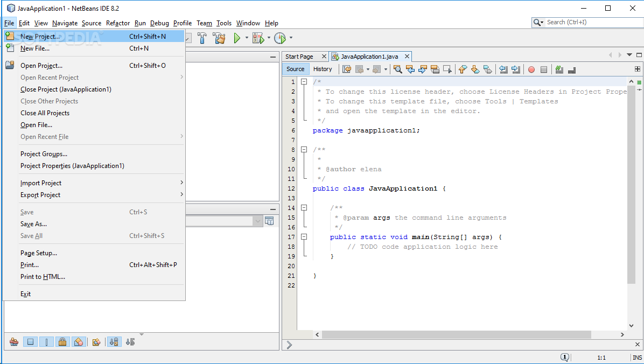
Task: Click Find Next Occurrence arrow icon
Action: (422, 69)
